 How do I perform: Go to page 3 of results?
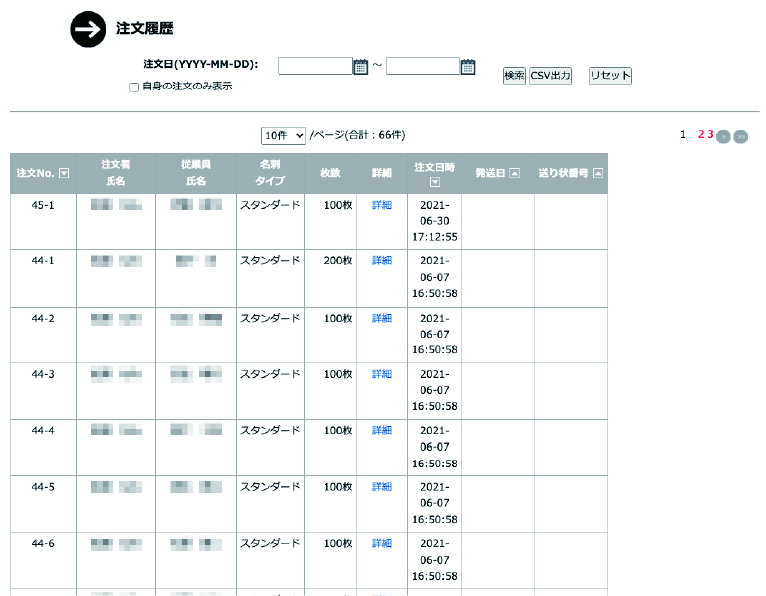710,134
